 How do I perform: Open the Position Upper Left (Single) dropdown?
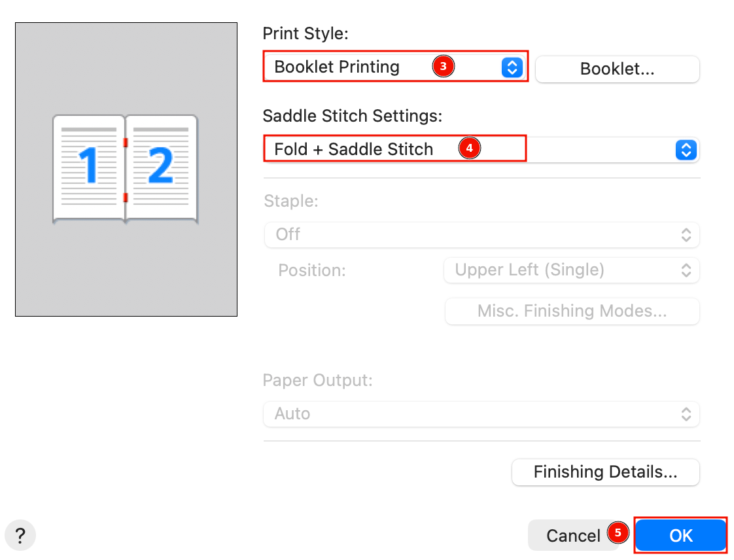tap(572, 270)
